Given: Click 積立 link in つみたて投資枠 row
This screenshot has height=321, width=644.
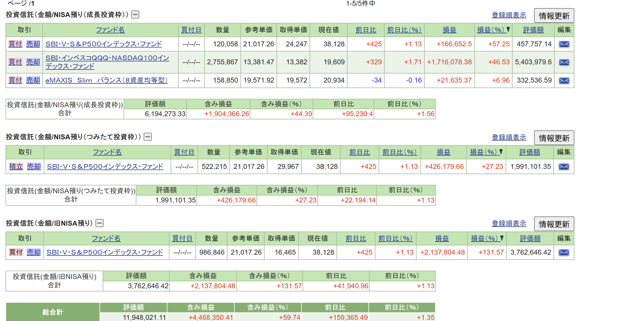Looking at the screenshot, I should (16, 167).
